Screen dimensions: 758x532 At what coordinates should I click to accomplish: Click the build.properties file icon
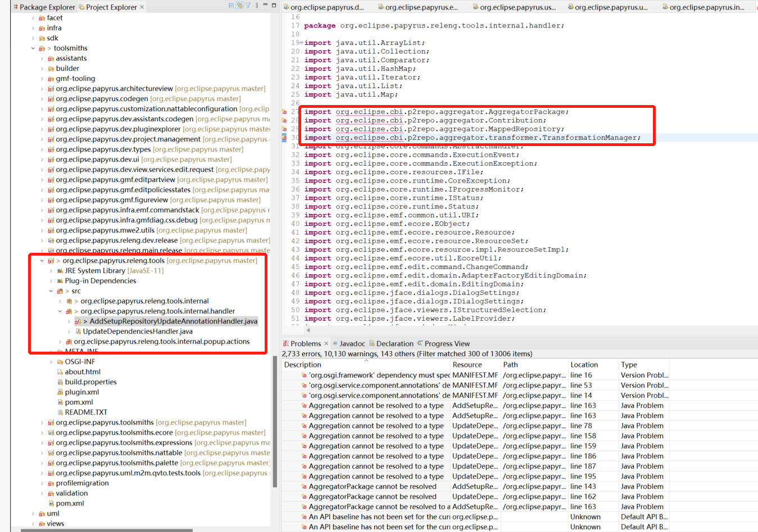pyautogui.click(x=60, y=382)
